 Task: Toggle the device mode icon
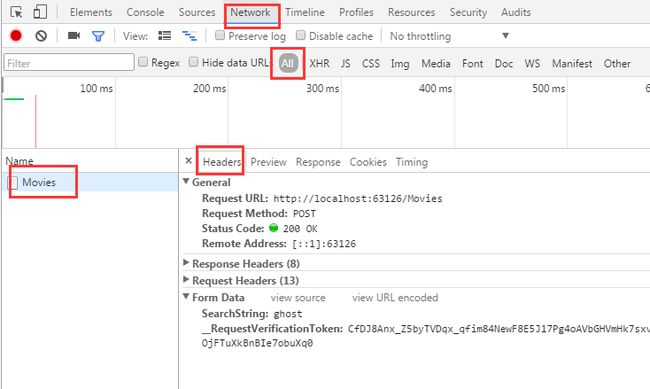point(40,12)
